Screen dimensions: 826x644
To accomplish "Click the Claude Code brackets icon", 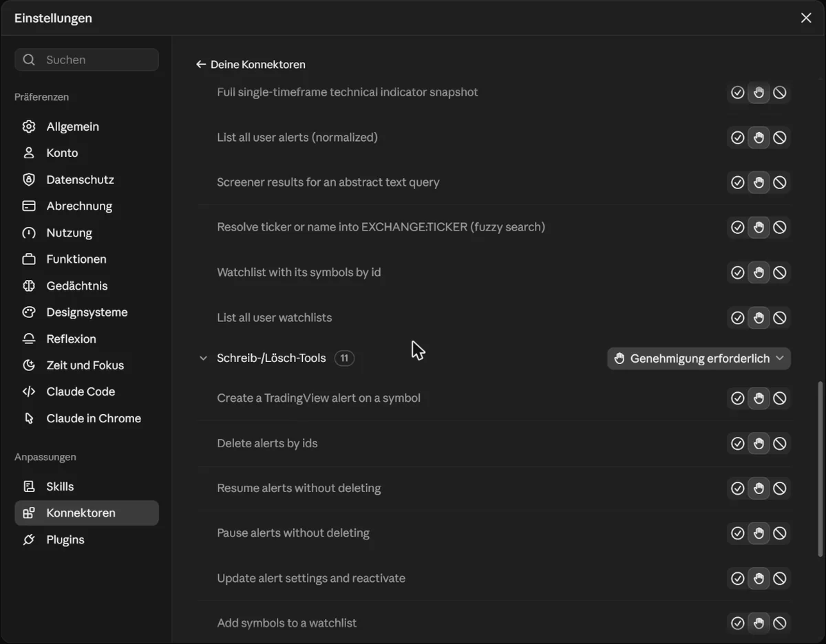I will tap(29, 391).
